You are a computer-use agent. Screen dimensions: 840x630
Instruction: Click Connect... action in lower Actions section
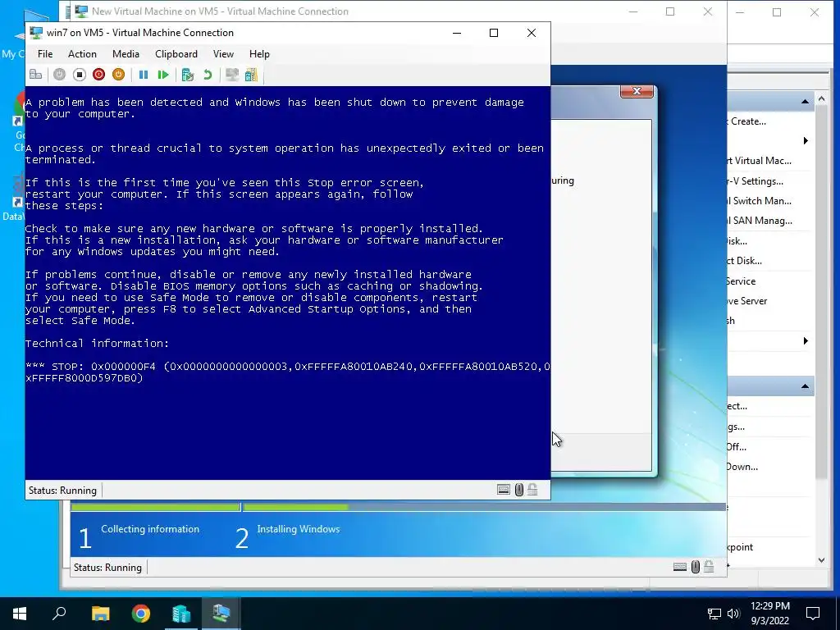tap(737, 406)
